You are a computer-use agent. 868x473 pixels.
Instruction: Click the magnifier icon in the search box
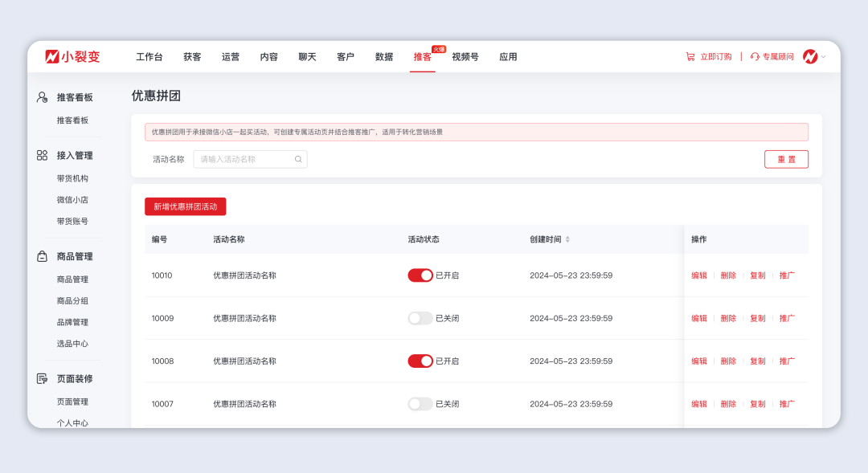pos(297,159)
